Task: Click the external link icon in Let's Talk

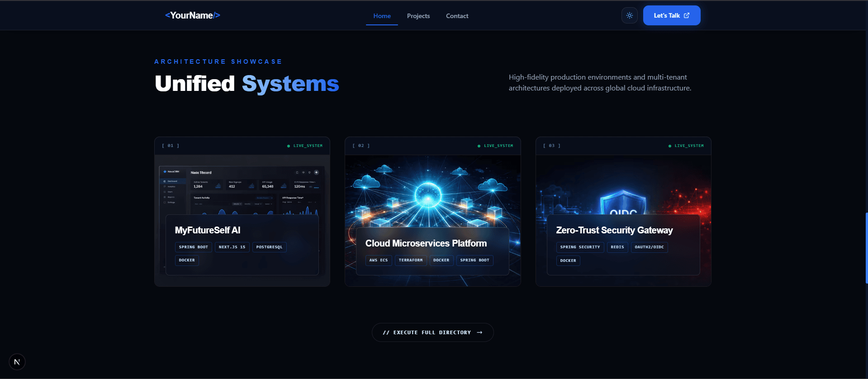Action: pyautogui.click(x=687, y=15)
